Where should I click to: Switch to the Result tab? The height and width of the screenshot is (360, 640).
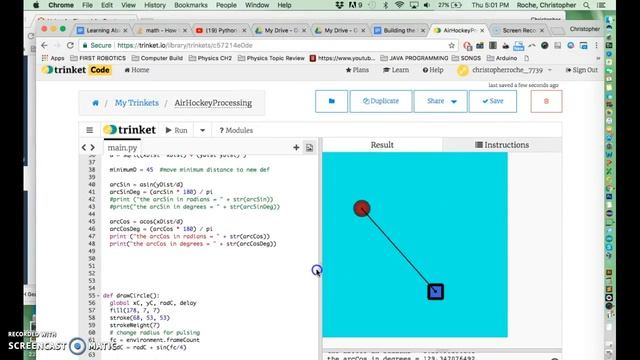click(382, 145)
